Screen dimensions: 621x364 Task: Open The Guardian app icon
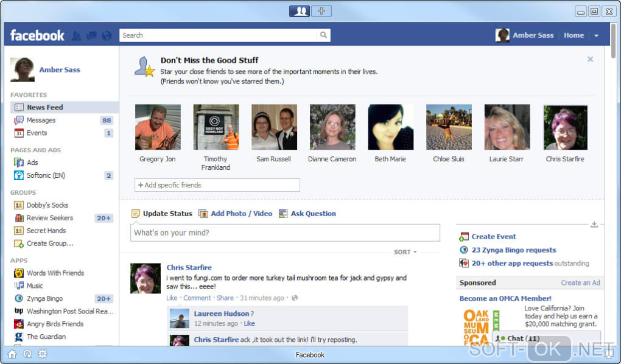click(19, 337)
